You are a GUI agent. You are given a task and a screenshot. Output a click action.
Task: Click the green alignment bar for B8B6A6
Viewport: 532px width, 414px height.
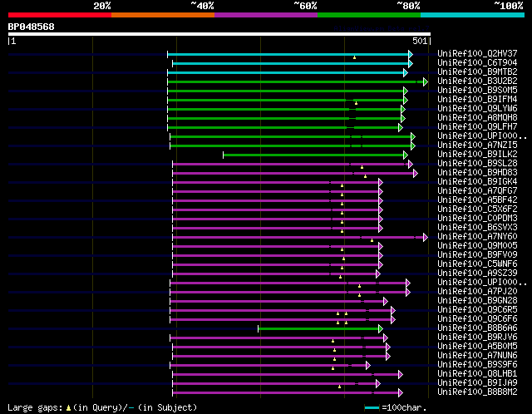(x=318, y=329)
